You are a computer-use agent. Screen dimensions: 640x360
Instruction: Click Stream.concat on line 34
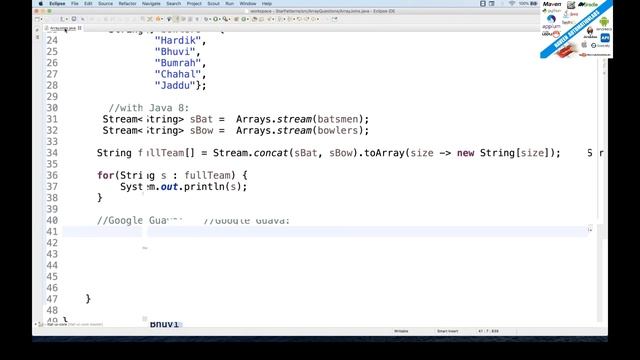(x=251, y=153)
